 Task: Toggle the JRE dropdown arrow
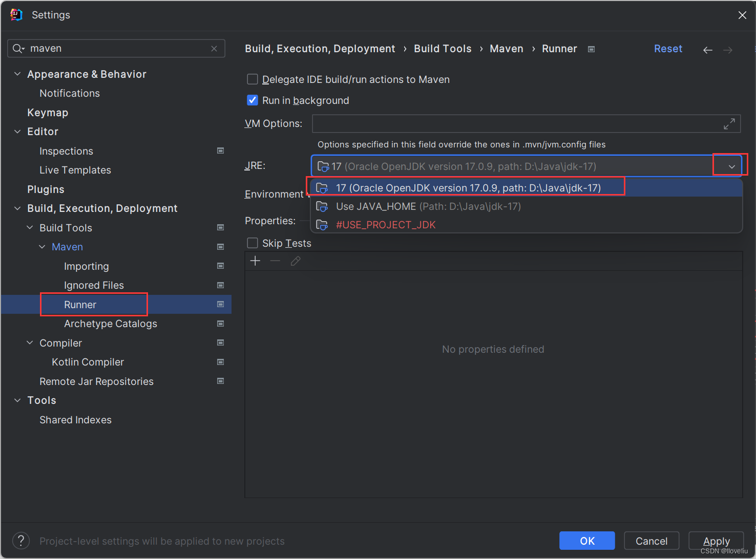pyautogui.click(x=731, y=166)
